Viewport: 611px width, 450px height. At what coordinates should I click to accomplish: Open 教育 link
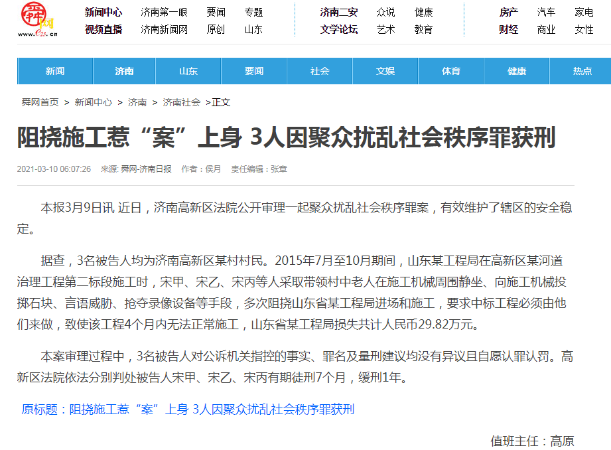(424, 30)
